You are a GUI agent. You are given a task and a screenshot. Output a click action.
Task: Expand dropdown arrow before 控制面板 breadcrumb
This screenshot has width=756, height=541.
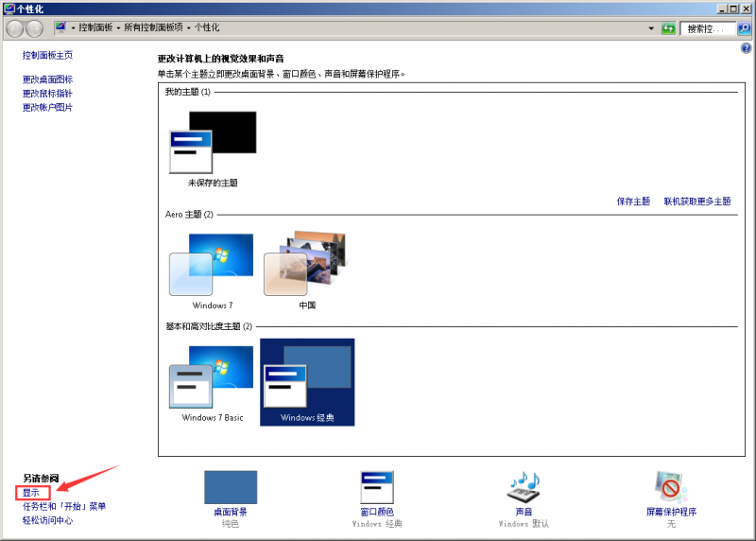click(x=74, y=28)
